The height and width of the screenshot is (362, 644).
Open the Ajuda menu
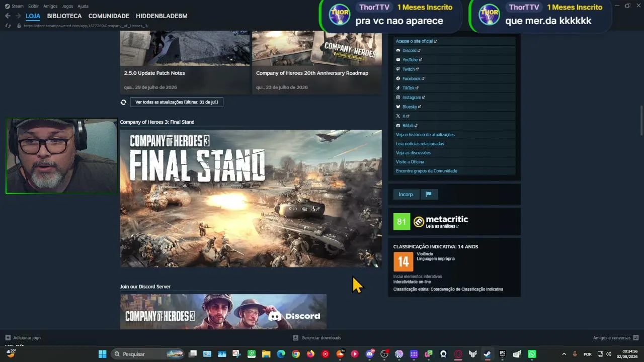[x=83, y=6]
